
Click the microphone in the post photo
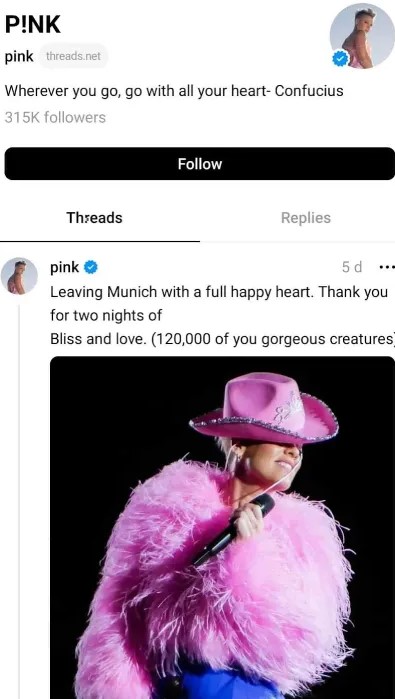pyautogui.click(x=235, y=528)
